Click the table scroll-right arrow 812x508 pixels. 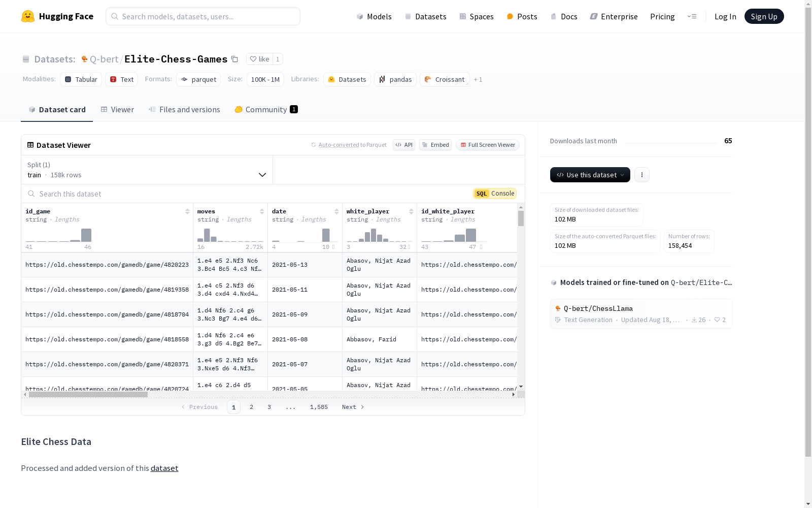(x=514, y=394)
